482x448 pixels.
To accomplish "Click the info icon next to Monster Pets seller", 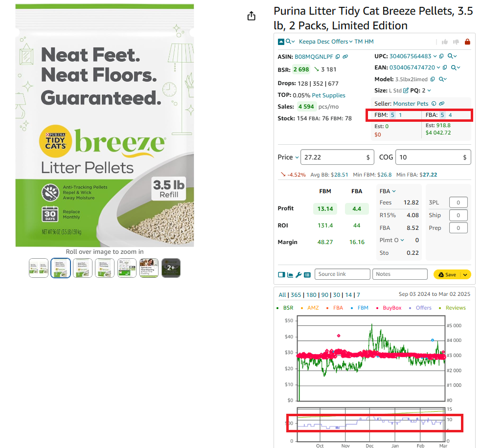I will 434,103.
